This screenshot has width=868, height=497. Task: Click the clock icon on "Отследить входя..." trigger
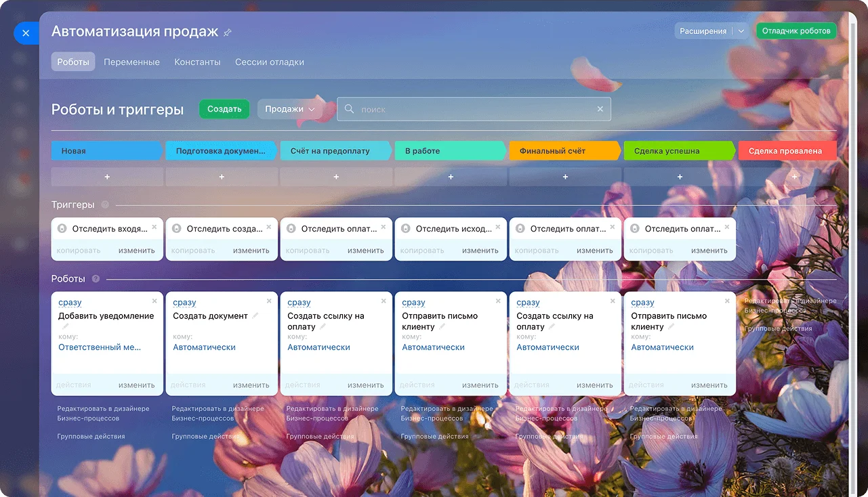62,228
